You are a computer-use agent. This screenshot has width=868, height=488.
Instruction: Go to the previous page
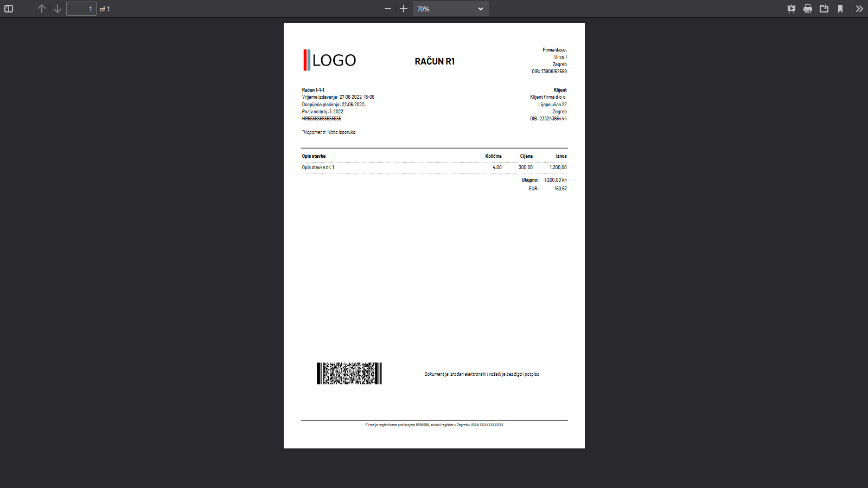tap(42, 9)
